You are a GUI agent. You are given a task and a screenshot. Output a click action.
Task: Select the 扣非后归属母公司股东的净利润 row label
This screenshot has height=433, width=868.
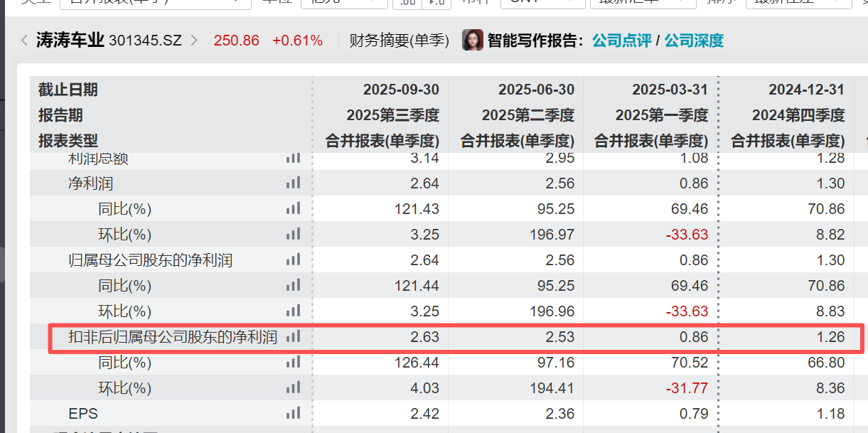(173, 337)
